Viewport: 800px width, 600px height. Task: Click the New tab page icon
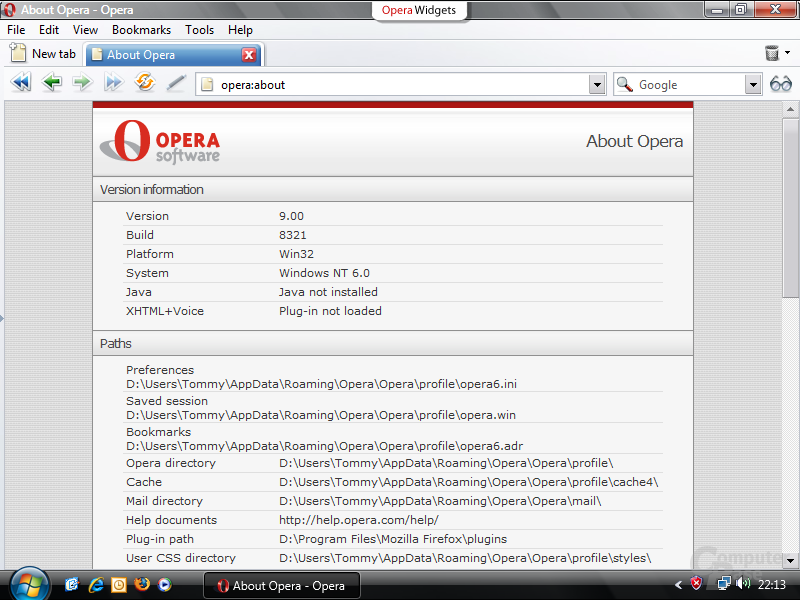point(18,53)
